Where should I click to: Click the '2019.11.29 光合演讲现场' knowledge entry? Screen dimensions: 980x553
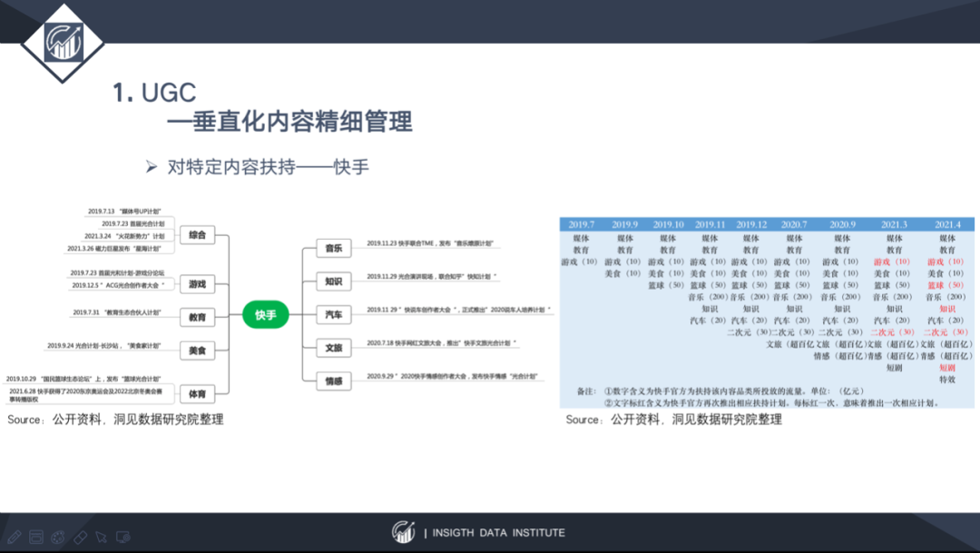(x=431, y=276)
